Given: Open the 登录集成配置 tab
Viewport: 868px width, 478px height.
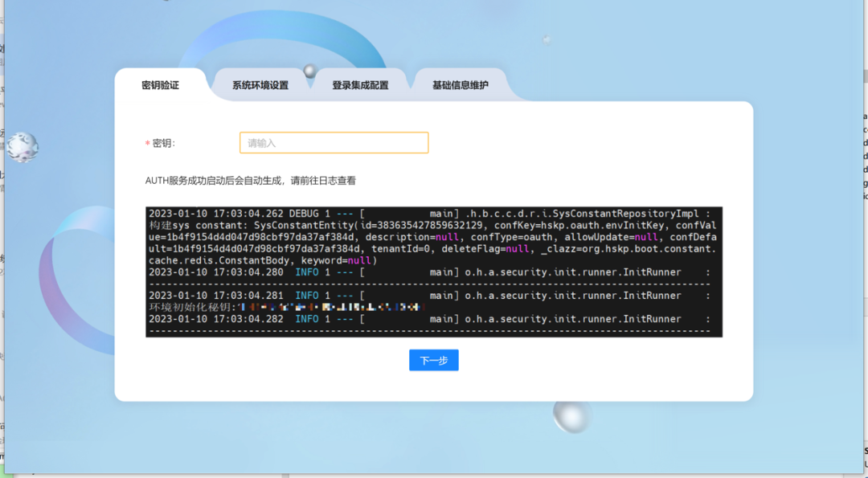Looking at the screenshot, I should [x=360, y=85].
